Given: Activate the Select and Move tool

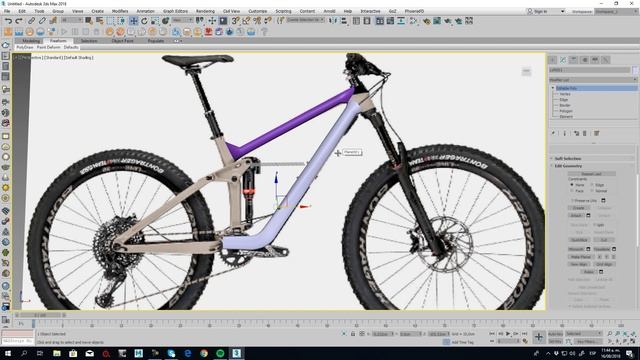Looking at the screenshot, I should (x=133, y=20).
